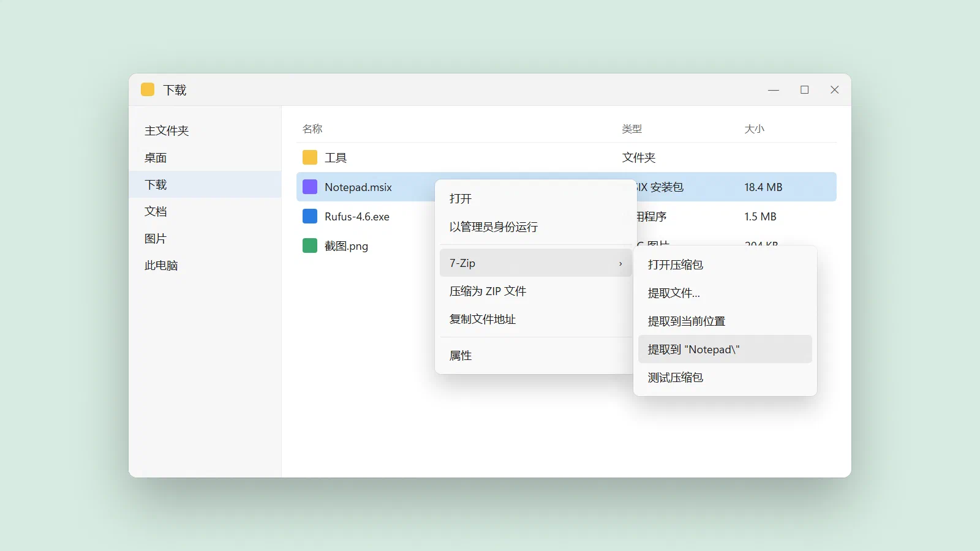
Task: Select the 截图.png file name
Action: [346, 246]
